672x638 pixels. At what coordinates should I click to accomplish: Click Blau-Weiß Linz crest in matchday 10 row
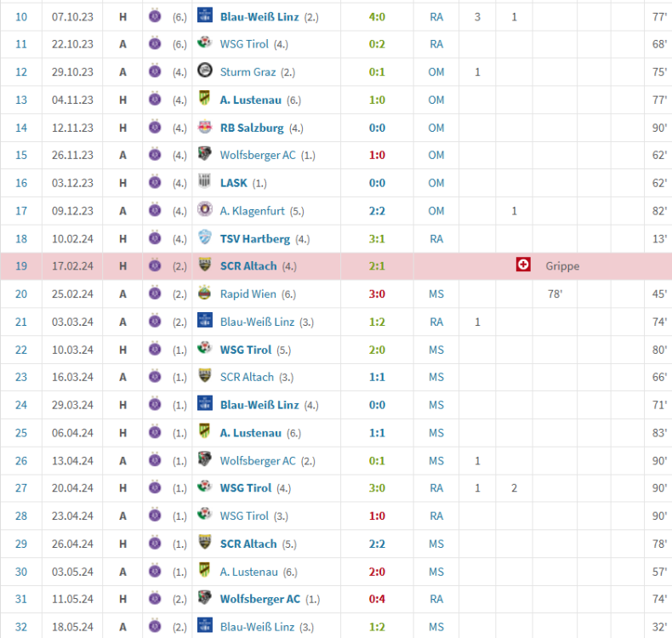click(204, 16)
